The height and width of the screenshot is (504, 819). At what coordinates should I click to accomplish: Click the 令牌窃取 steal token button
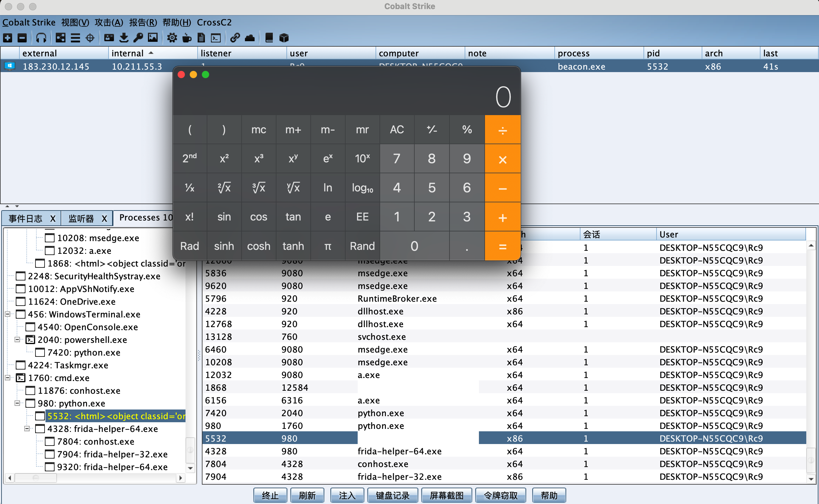[x=501, y=495]
